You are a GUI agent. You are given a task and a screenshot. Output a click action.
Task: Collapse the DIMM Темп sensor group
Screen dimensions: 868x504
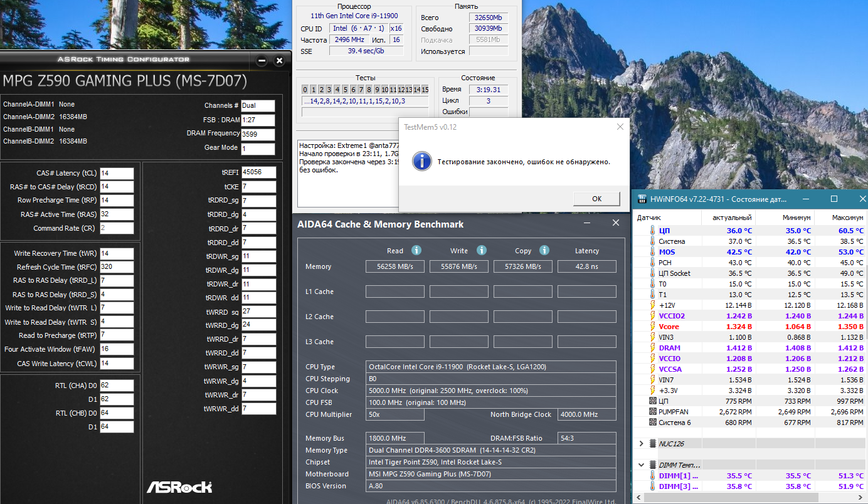[x=641, y=465]
